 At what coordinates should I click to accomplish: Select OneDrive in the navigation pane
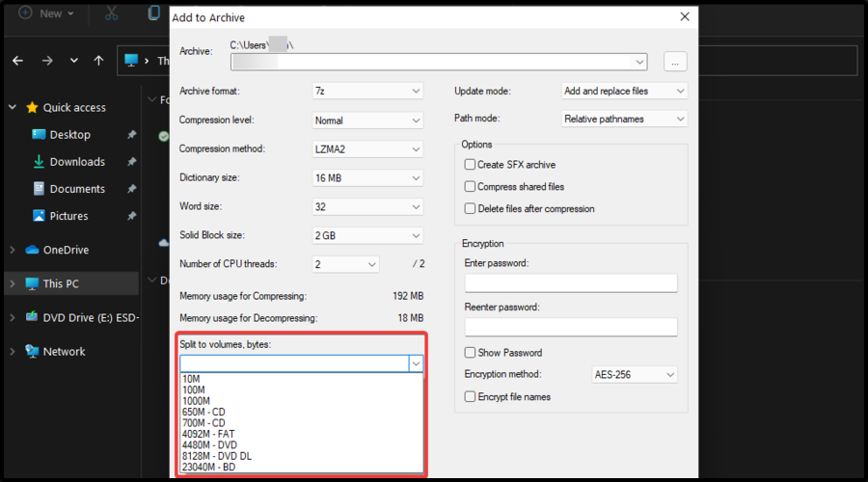point(66,250)
